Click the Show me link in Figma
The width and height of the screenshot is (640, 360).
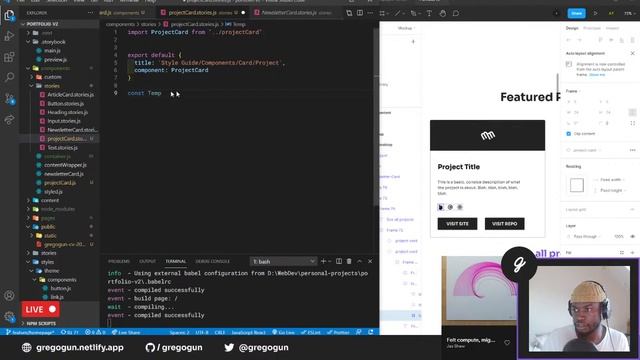(x=597, y=75)
